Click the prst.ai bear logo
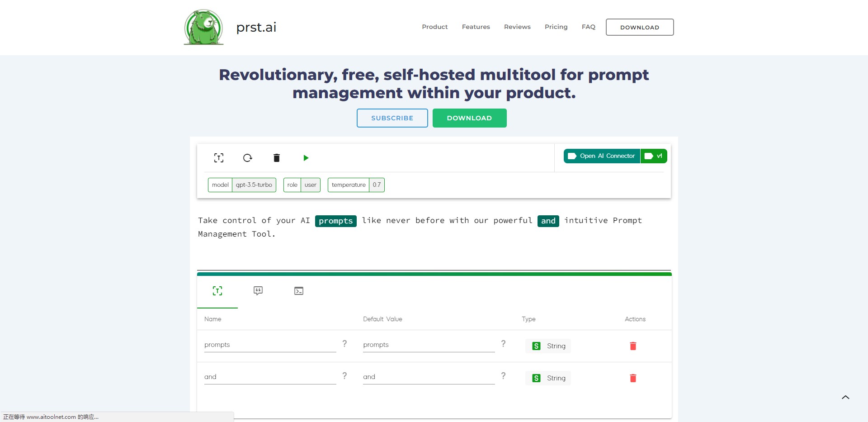The width and height of the screenshot is (868, 422). coord(203,27)
